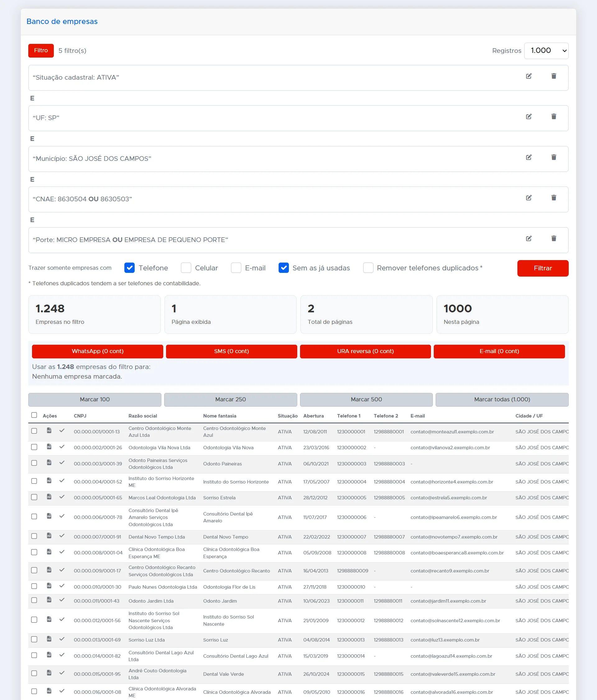Click Marcar 500 button
Image resolution: width=597 pixels, height=700 pixels.
point(366,399)
